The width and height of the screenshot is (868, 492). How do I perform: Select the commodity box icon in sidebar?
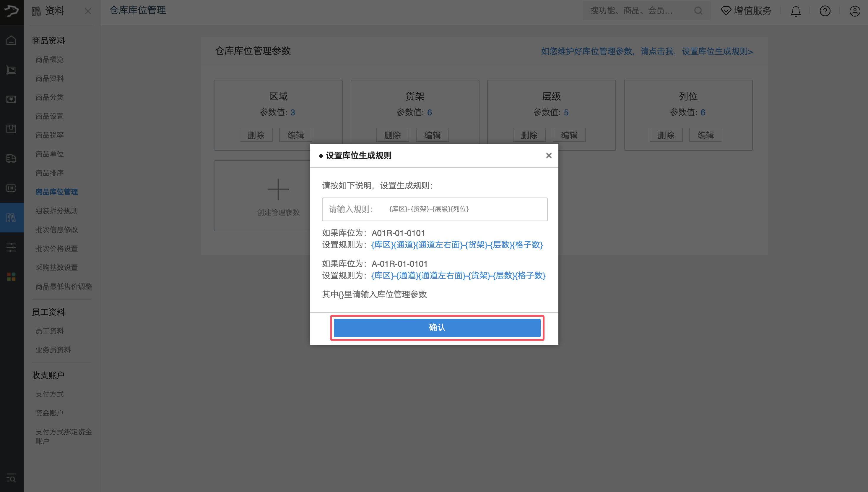[x=11, y=129]
